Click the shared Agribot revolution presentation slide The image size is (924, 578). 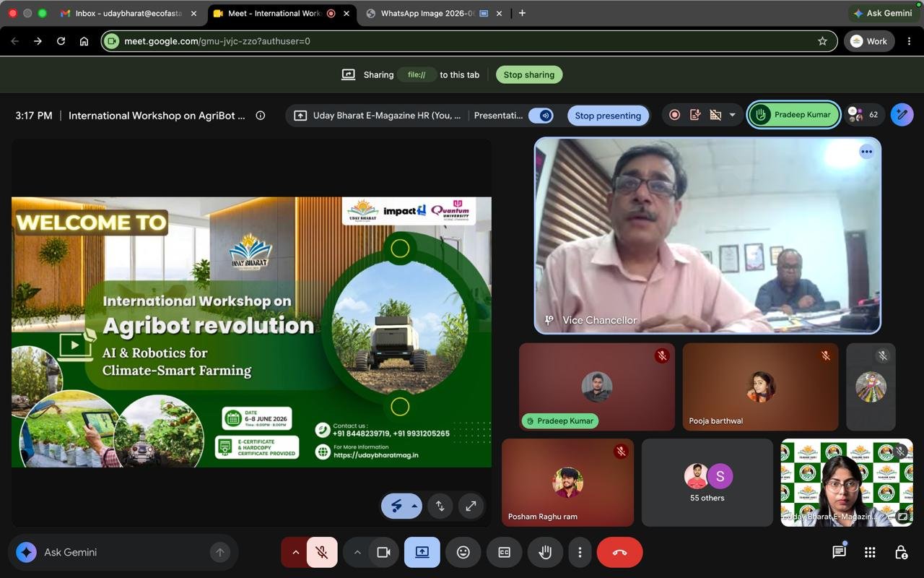coord(251,332)
